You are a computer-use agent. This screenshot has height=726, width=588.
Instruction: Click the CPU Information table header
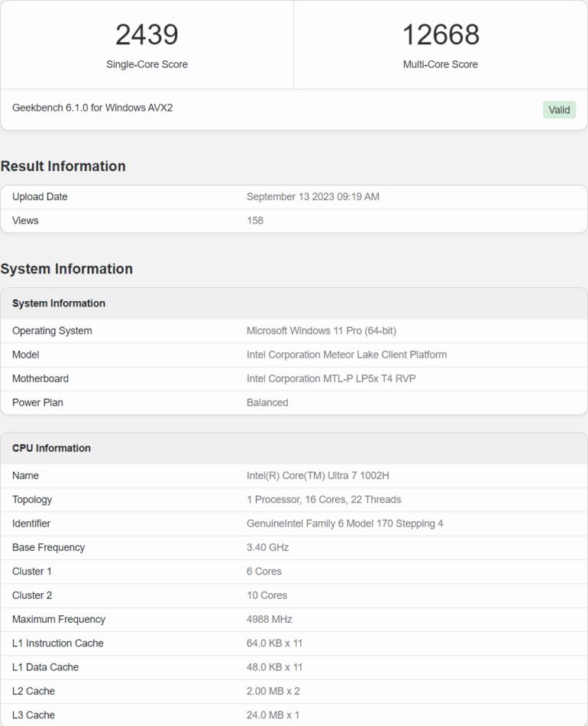(51, 448)
